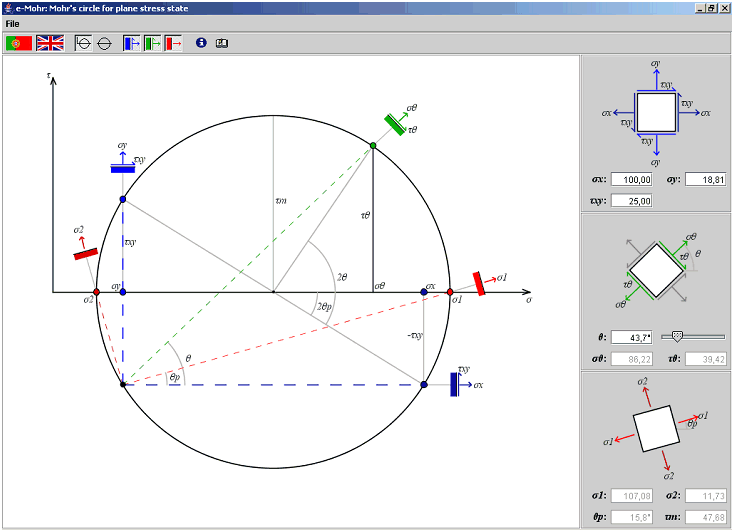Viewport: 735px width, 530px height.
Task: Click the σx input field showing 100,00
Action: tap(631, 179)
